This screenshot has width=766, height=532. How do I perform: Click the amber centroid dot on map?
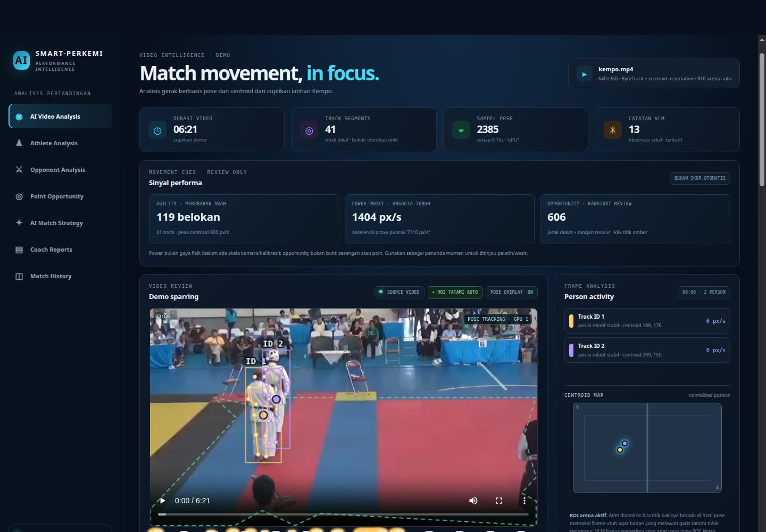point(620,450)
